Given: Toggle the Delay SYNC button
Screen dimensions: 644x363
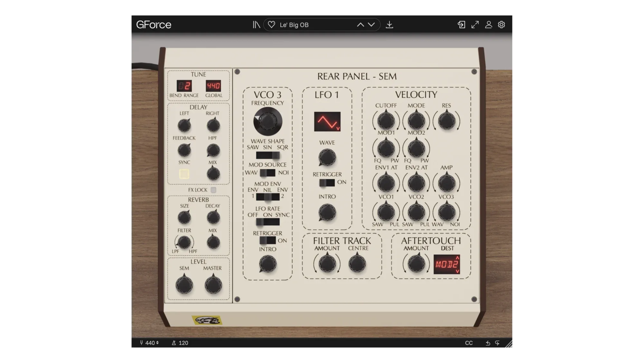Looking at the screenshot, I should (x=184, y=174).
